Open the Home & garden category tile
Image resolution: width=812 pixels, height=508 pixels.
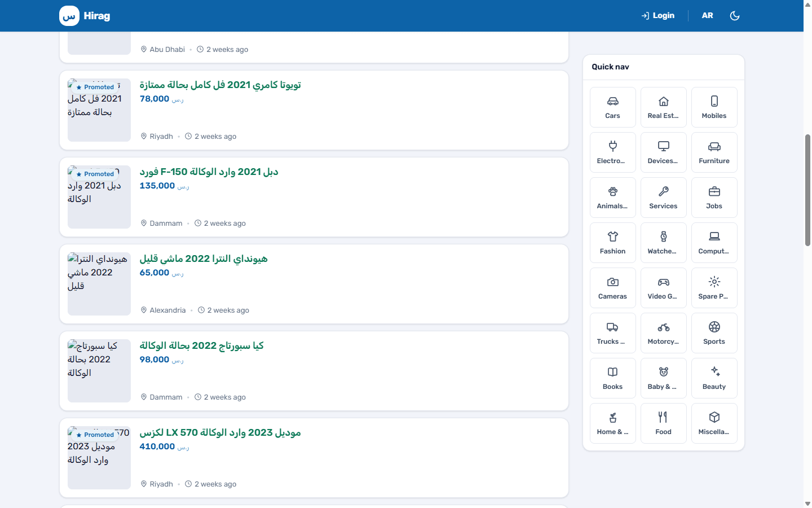tap(612, 423)
